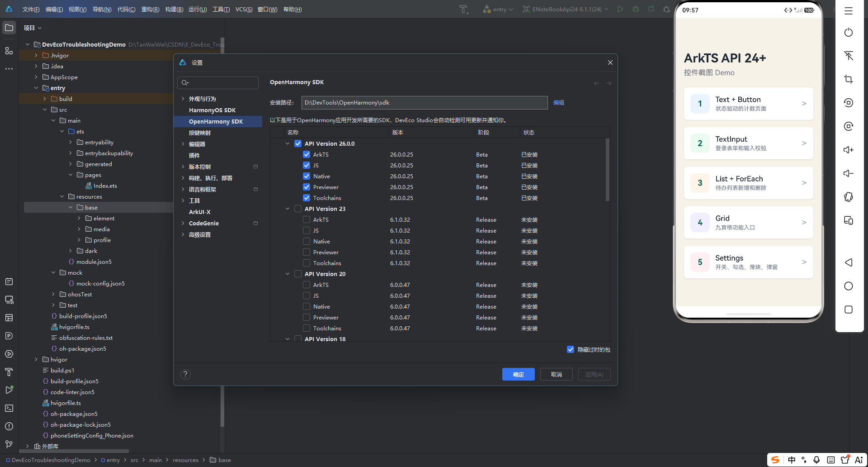Open the 帮助(H) menu
Viewport: 868px width, 467px height.
[x=292, y=10]
